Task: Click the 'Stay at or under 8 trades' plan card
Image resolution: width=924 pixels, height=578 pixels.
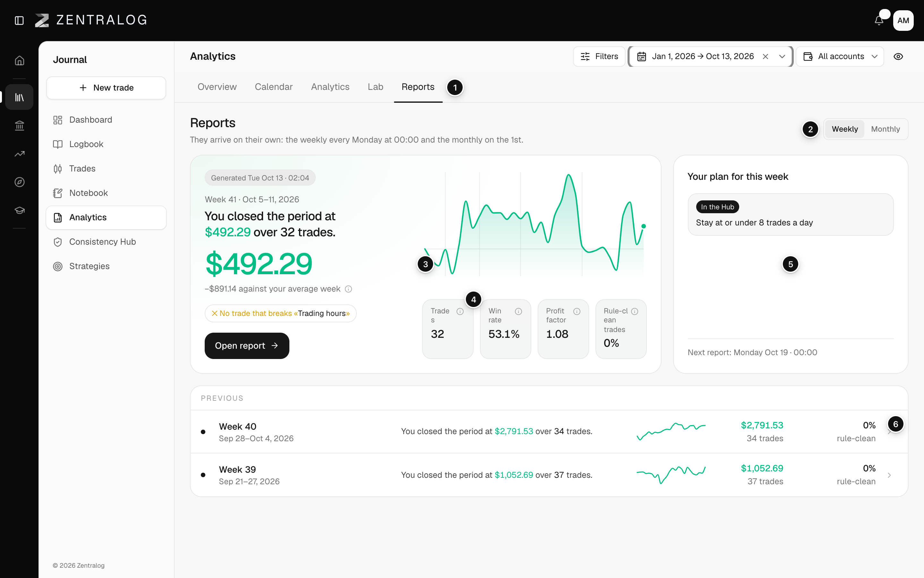Action: (790, 215)
